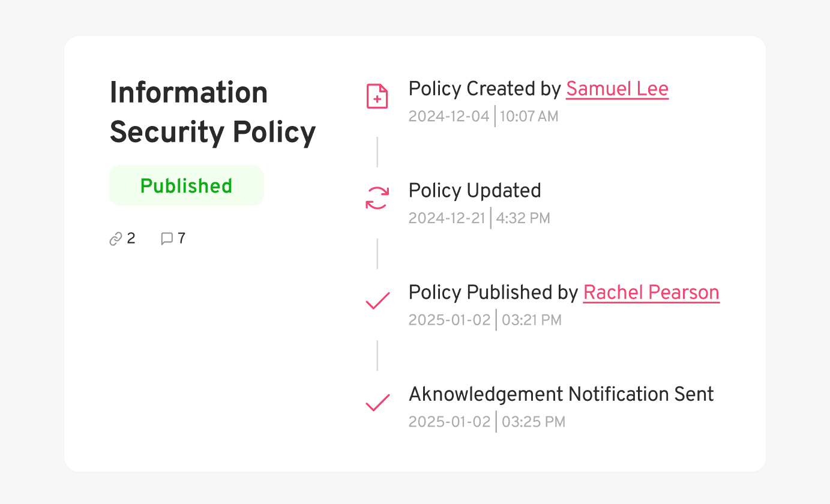Click the Policy Created document icon
The image size is (830, 504).
[377, 95]
